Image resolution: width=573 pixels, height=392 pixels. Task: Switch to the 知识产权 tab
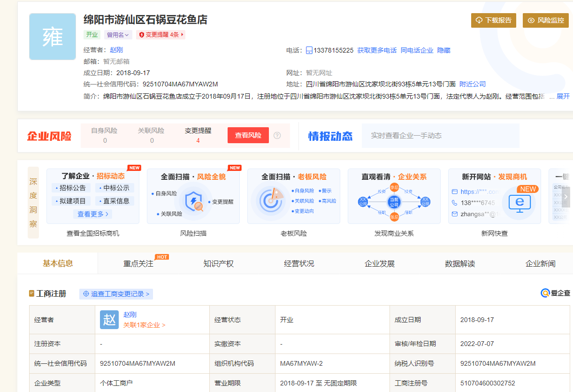pos(218,263)
